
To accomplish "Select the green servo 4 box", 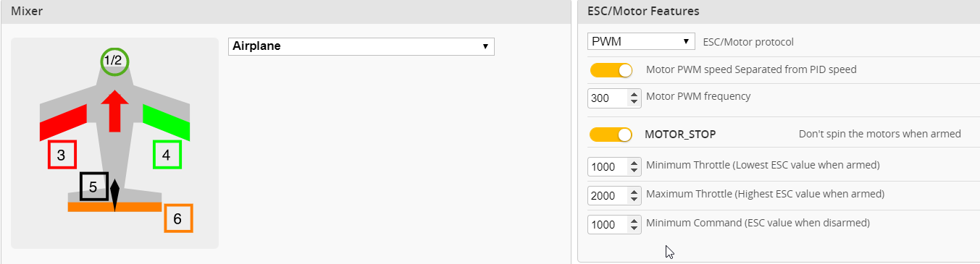I will click(x=167, y=155).
